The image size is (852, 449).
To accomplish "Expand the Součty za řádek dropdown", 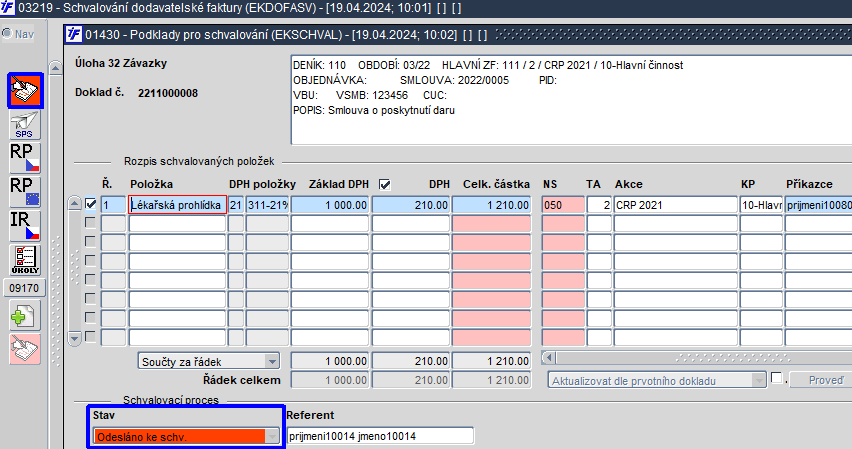I will [x=272, y=361].
